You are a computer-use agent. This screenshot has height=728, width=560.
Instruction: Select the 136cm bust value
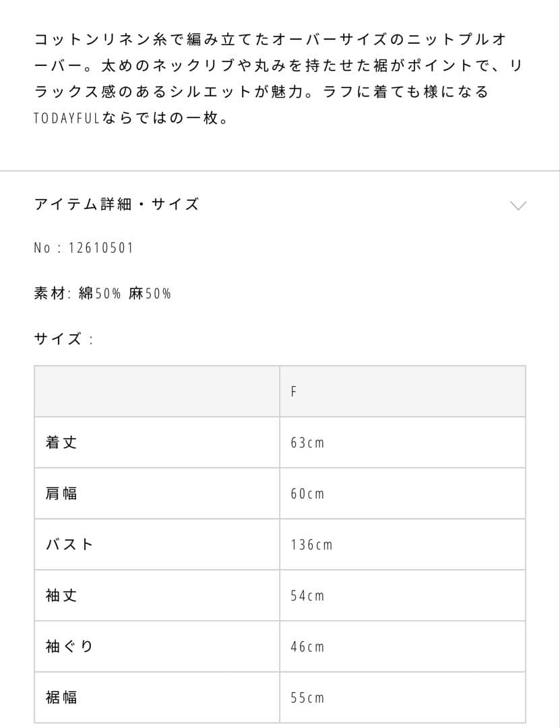311,545
